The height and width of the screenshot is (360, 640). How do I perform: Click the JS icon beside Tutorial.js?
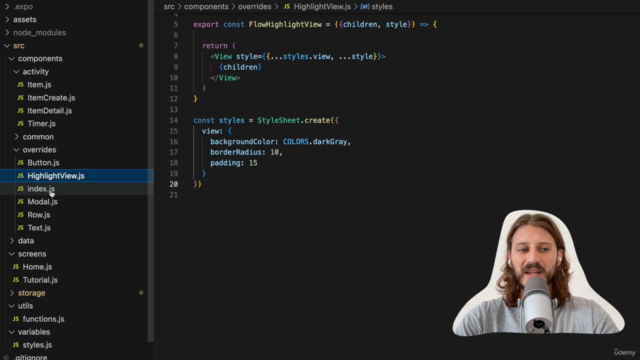[x=16, y=280]
